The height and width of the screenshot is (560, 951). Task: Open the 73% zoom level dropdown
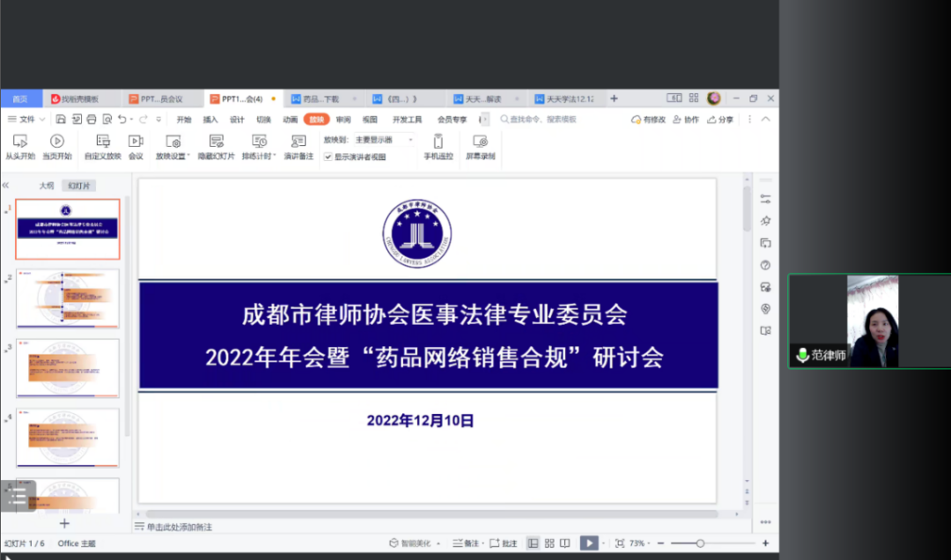pos(639,543)
